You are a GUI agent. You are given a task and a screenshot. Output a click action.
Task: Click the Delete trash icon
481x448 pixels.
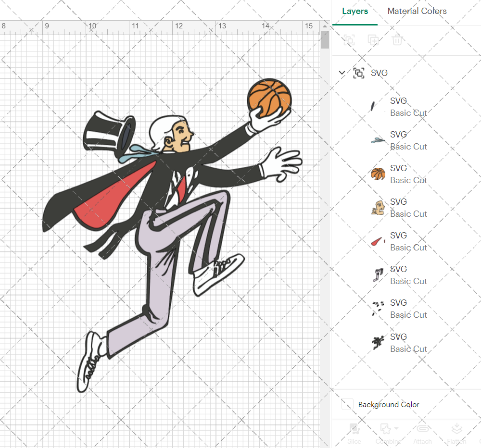coord(397,40)
